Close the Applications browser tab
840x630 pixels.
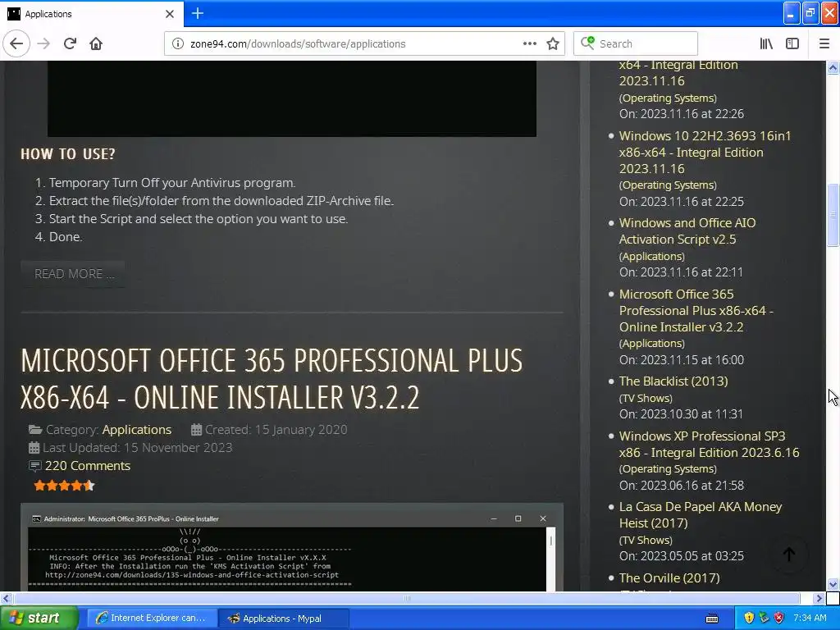170,13
